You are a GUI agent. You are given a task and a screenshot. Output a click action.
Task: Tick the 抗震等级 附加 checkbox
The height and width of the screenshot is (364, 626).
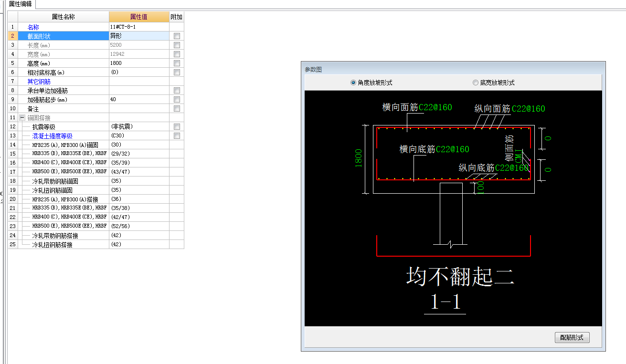[x=177, y=126]
